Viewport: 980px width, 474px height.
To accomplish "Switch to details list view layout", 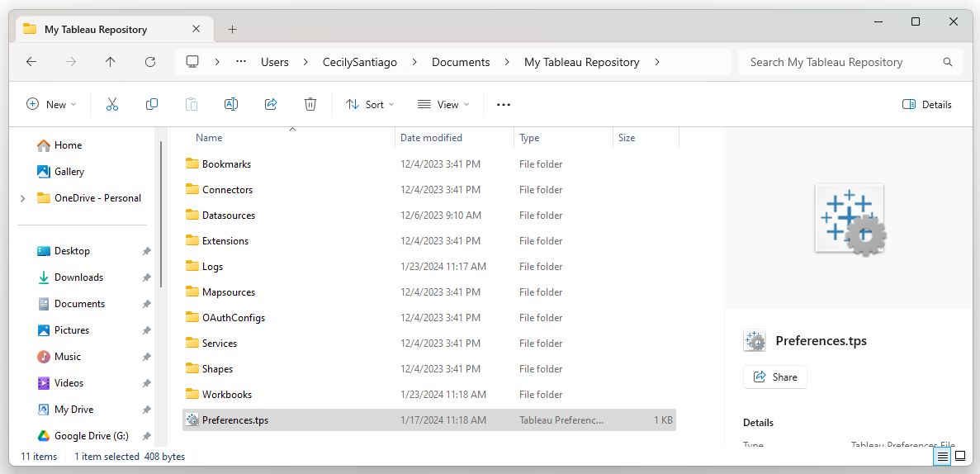I will tap(943, 457).
